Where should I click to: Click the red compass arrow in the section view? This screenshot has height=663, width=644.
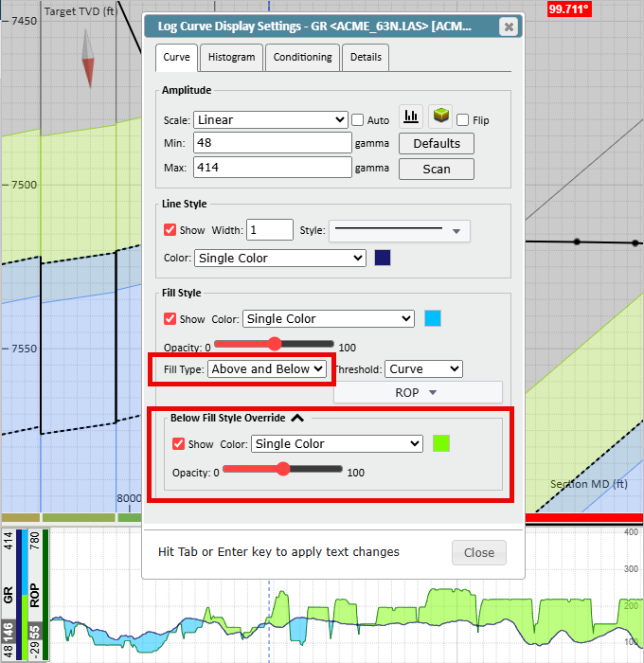pyautogui.click(x=88, y=73)
